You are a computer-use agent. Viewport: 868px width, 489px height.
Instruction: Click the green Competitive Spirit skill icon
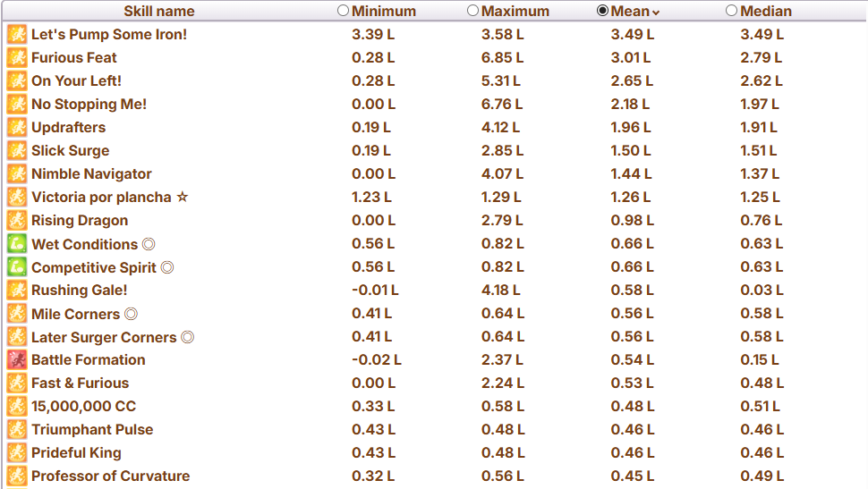[17, 266]
